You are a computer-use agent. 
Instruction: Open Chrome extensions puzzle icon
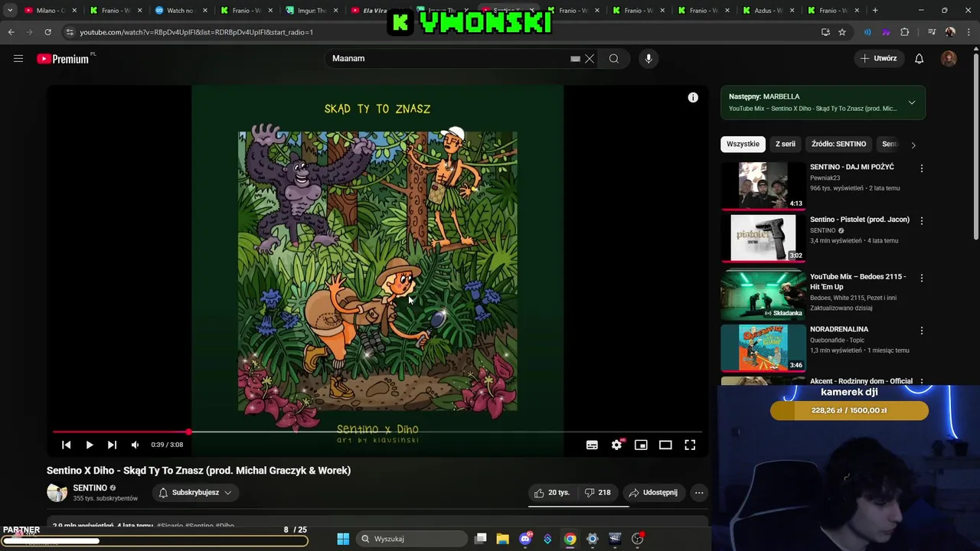pos(905,32)
